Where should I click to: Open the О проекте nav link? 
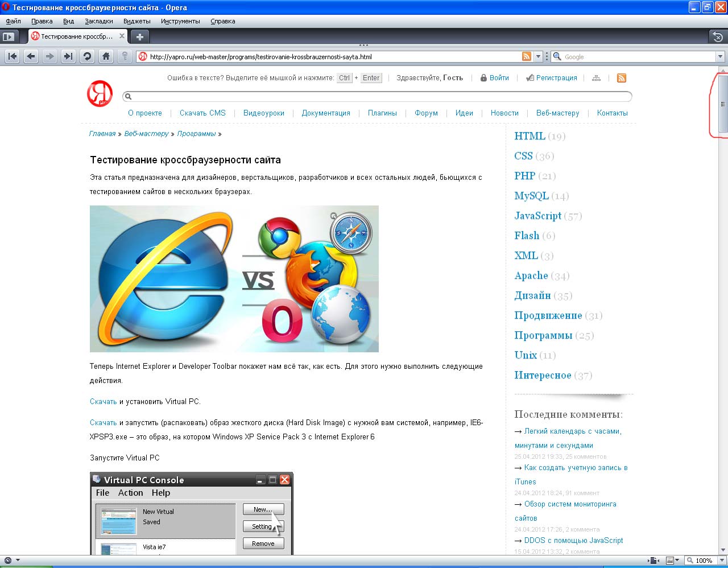[145, 113]
